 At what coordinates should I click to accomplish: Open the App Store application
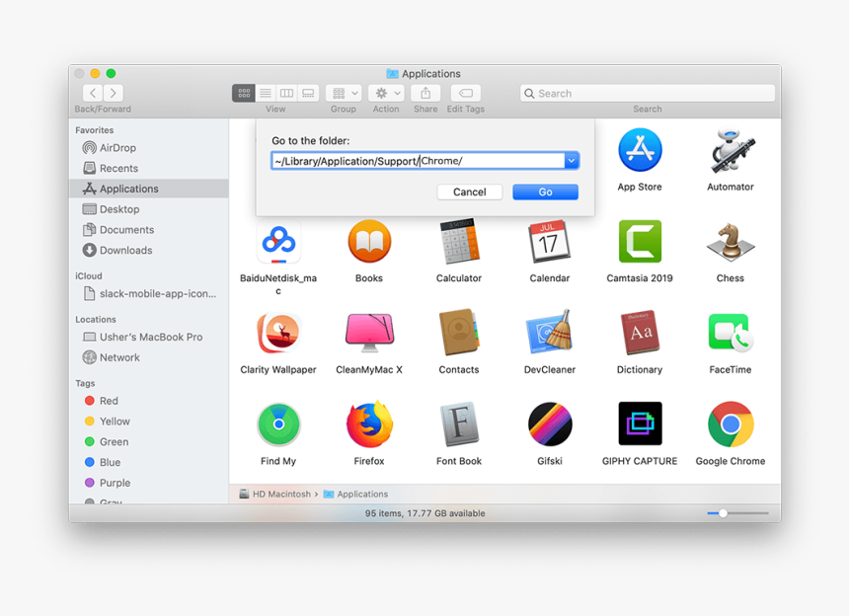(640, 150)
